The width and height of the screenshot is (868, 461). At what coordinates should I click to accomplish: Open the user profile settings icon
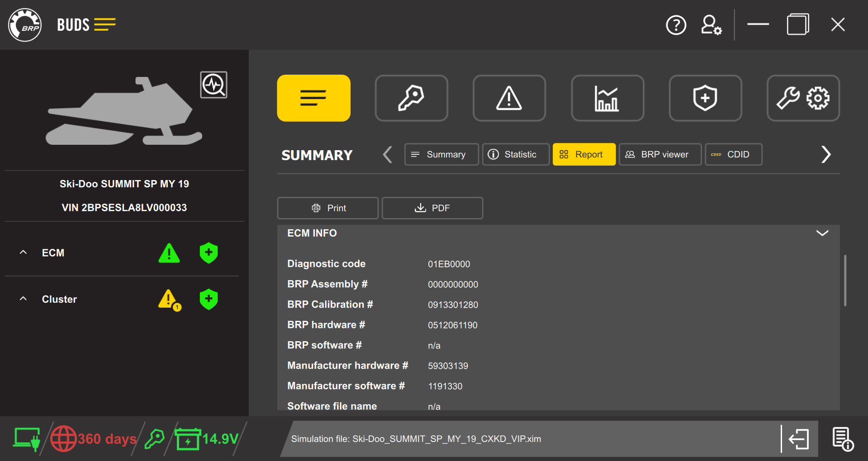pyautogui.click(x=711, y=25)
